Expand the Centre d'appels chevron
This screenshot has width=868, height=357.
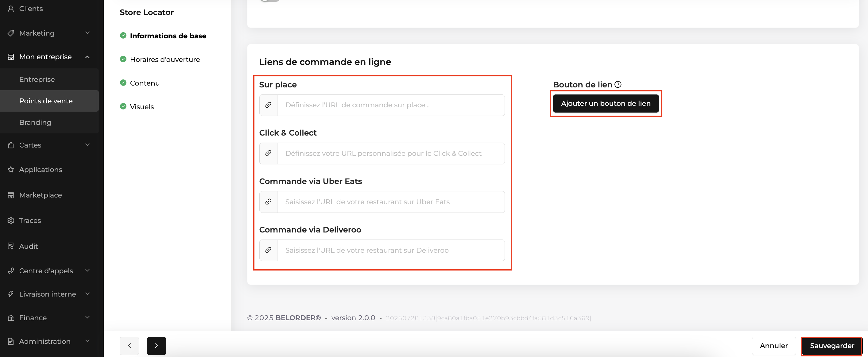point(87,271)
